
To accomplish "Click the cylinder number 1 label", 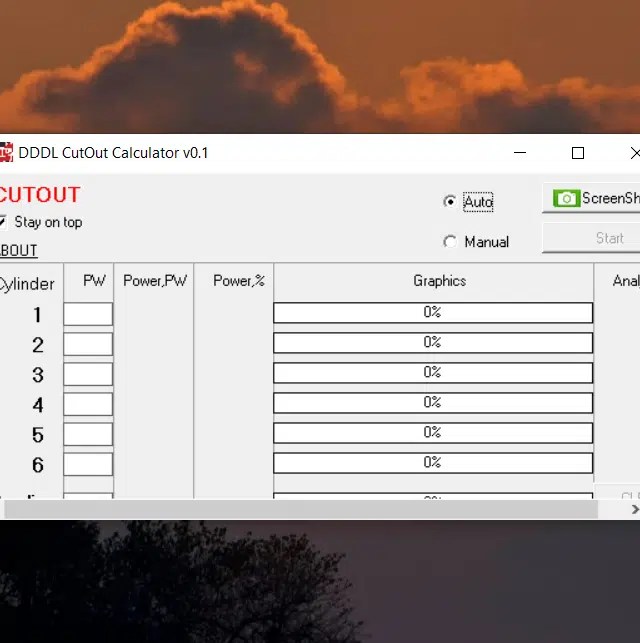I will click(x=37, y=315).
